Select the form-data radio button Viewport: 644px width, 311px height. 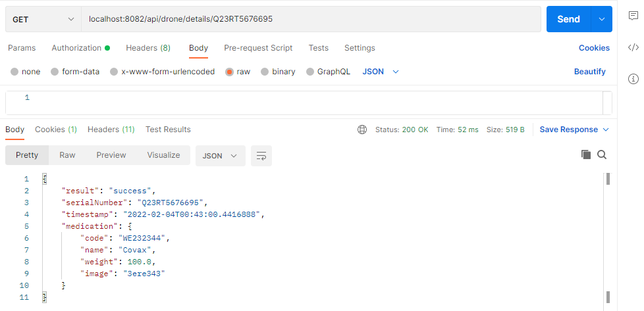coord(55,72)
